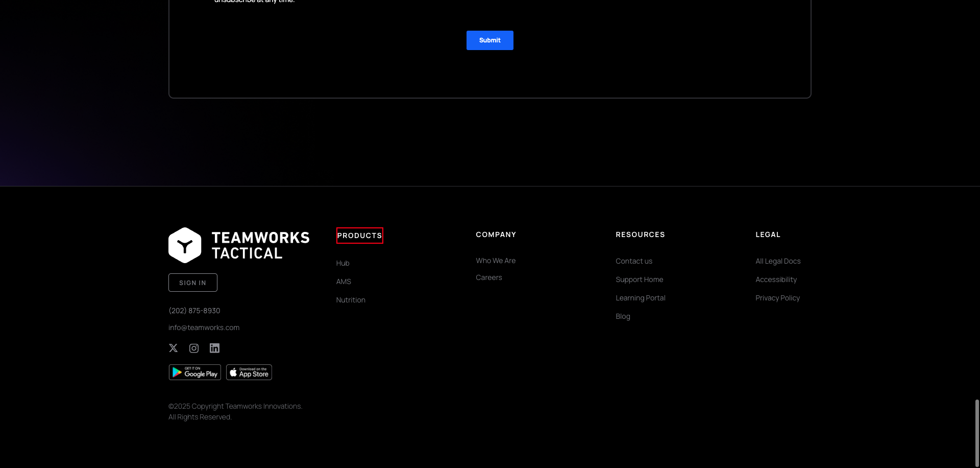
Task: Open the Careers page
Action: tap(488, 277)
